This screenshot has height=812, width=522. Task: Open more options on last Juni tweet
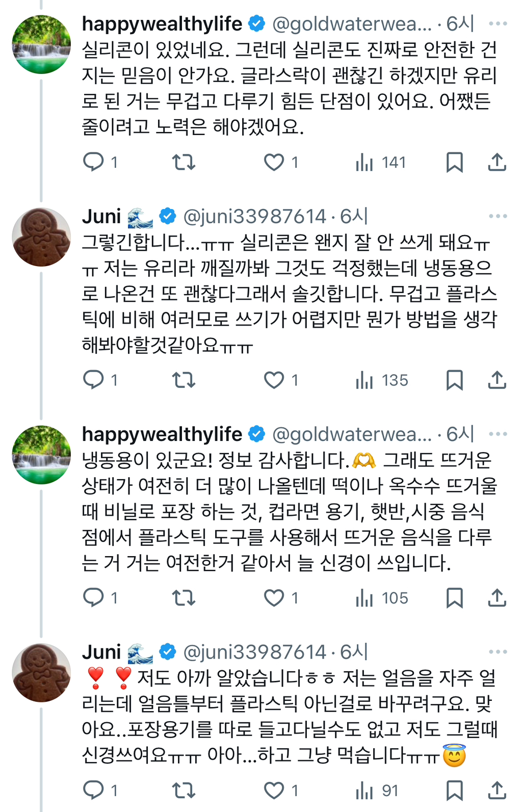(x=498, y=652)
